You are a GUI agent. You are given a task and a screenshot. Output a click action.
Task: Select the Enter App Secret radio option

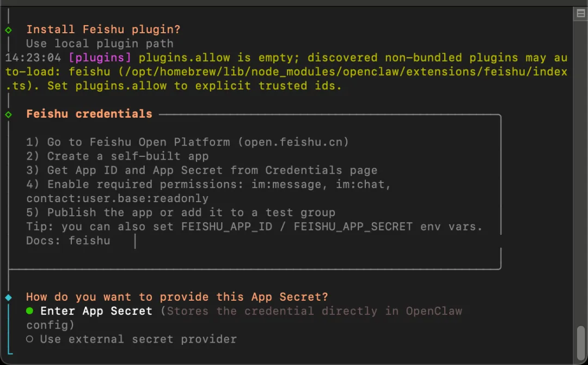point(30,311)
